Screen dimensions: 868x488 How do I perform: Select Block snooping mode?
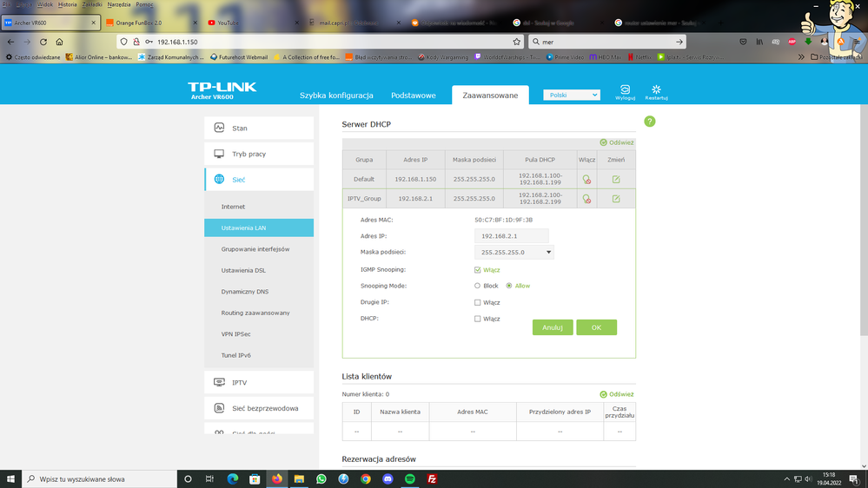pos(477,286)
